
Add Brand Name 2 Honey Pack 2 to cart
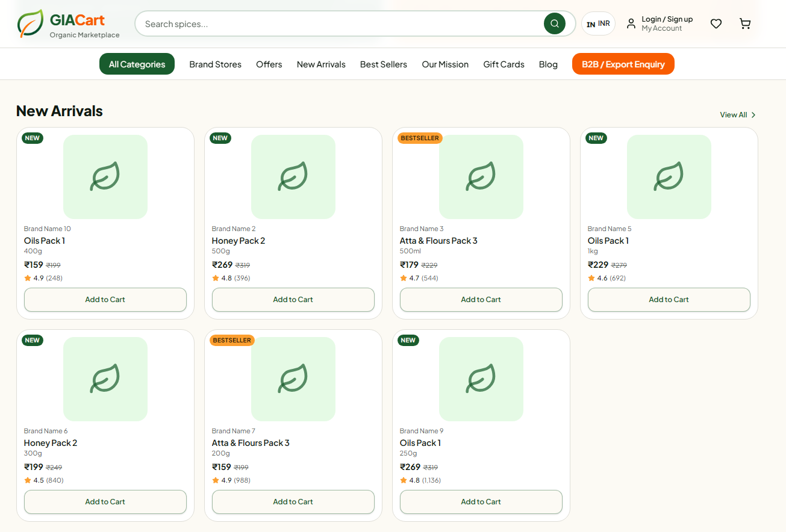293,300
